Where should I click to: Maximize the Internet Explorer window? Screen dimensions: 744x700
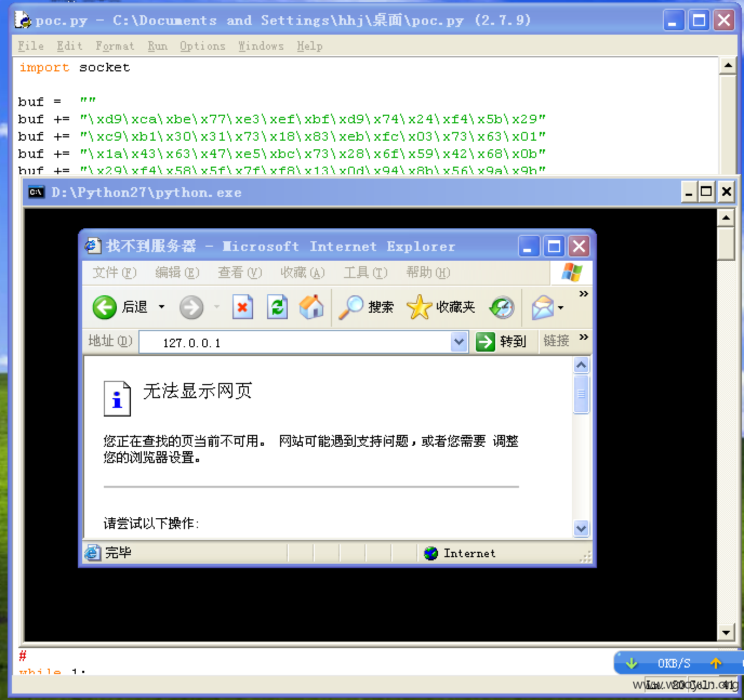click(x=554, y=247)
